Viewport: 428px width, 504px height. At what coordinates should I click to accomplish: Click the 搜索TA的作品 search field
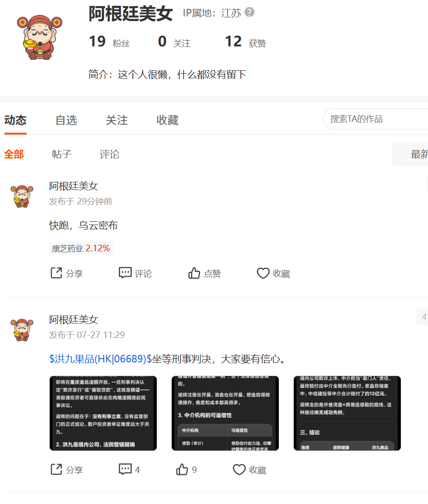point(375,119)
